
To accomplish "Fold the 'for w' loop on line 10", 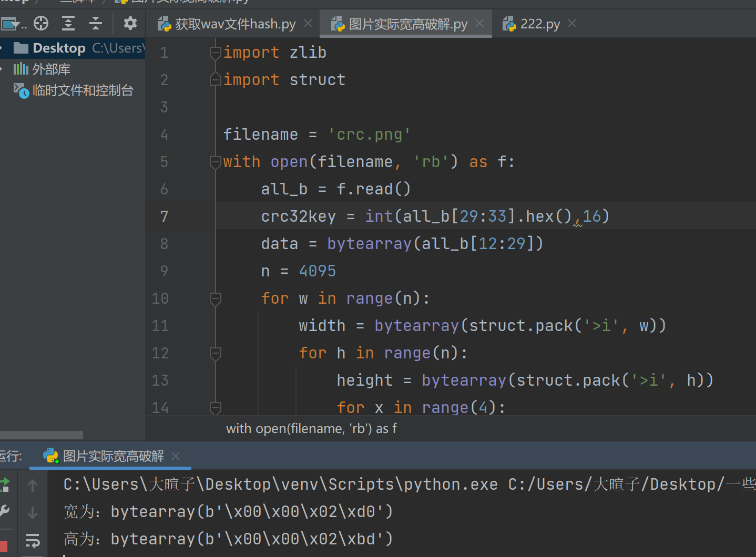I will tap(215, 298).
